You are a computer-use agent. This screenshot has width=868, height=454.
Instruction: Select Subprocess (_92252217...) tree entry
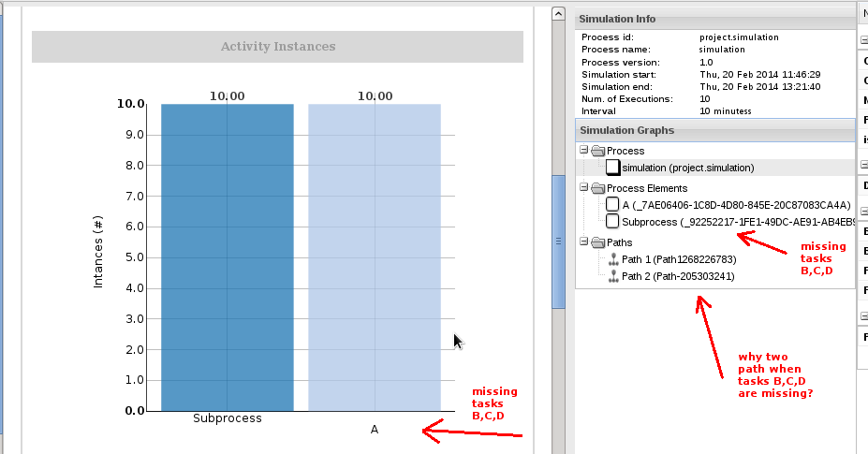(x=739, y=222)
